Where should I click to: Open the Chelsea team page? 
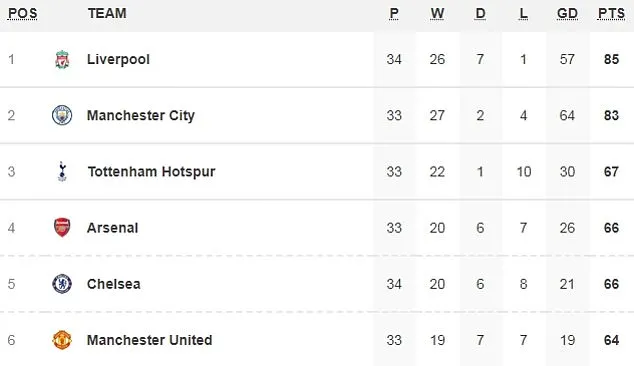(x=114, y=284)
